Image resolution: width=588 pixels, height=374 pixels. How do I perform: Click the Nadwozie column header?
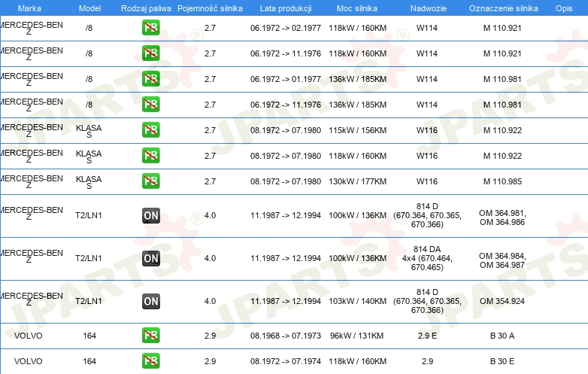pyautogui.click(x=429, y=8)
